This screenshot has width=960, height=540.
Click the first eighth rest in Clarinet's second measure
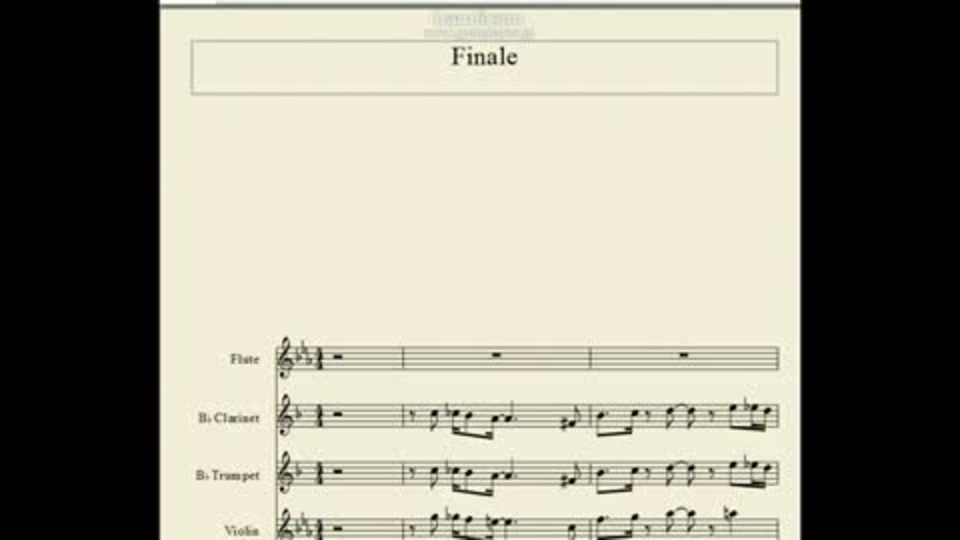click(411, 416)
